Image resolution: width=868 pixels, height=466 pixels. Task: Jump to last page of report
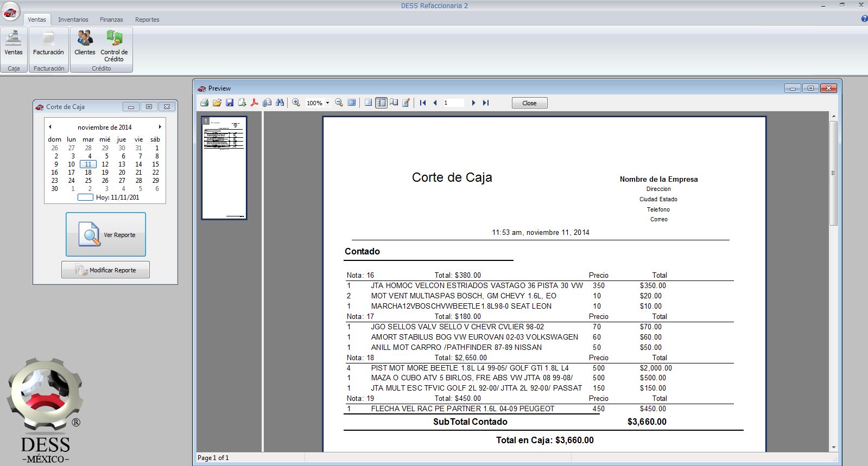tap(486, 103)
